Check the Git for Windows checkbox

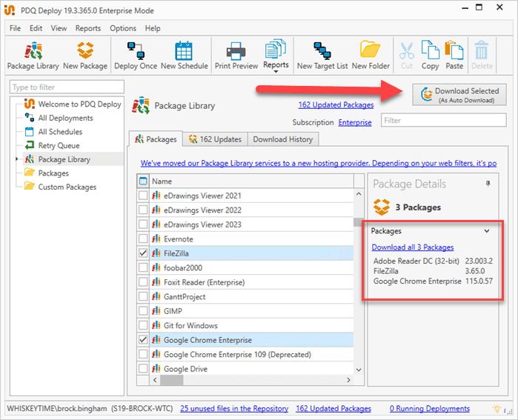143,326
